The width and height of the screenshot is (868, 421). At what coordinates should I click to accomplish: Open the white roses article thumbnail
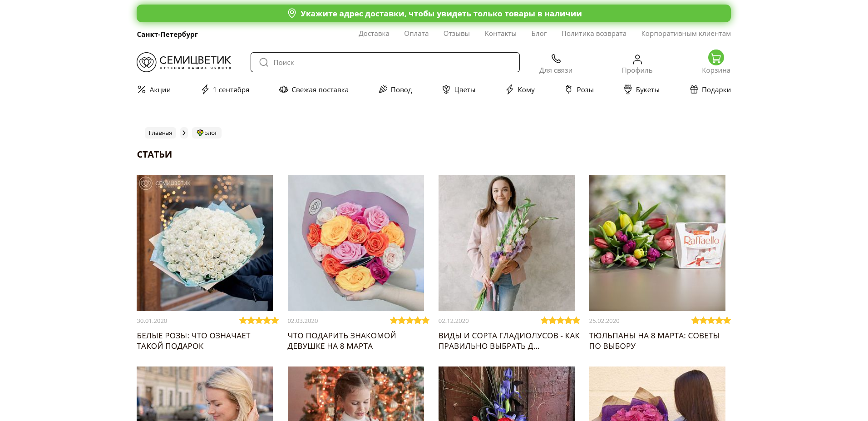click(x=205, y=243)
